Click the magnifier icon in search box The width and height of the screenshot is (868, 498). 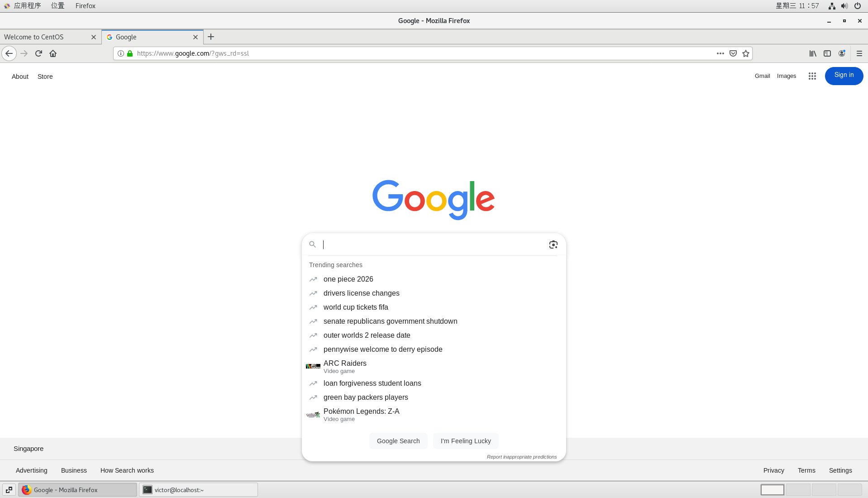tap(312, 244)
